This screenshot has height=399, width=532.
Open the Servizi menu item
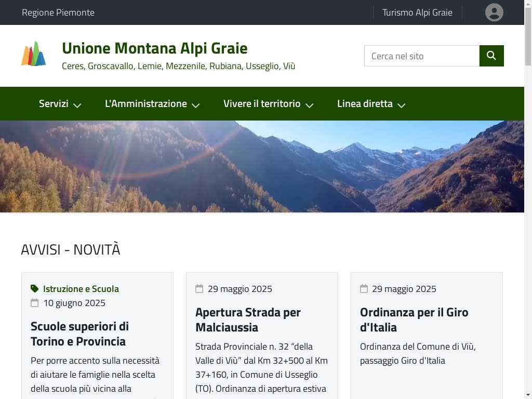pyautogui.click(x=54, y=103)
